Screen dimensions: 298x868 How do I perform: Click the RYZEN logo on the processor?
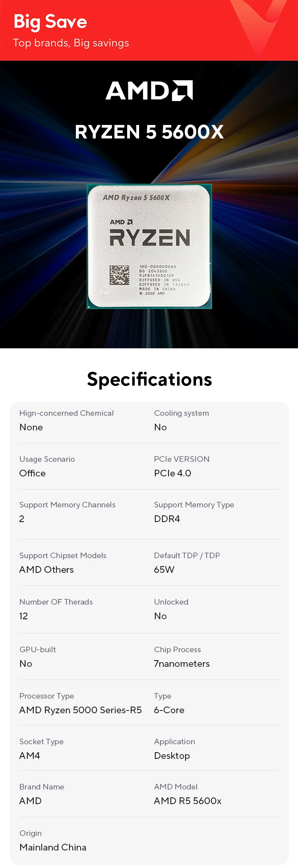tap(150, 238)
